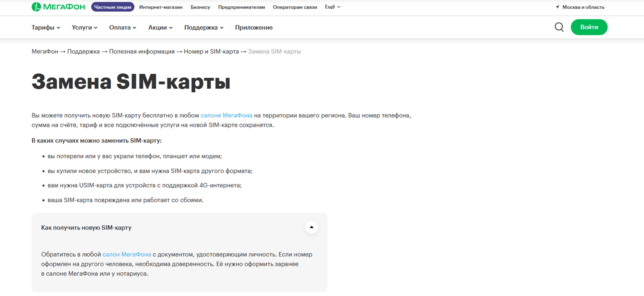Screen dimensions: 644x296
Task: Follow салон МегаФона link in accordion text
Action: click(x=127, y=254)
